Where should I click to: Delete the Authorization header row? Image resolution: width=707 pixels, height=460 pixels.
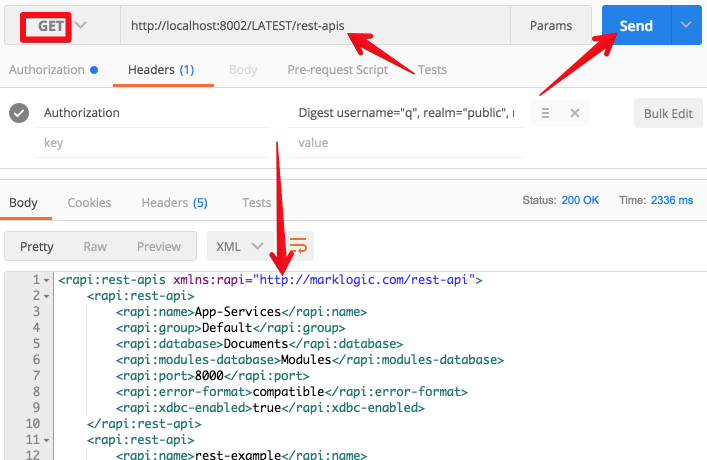pyautogui.click(x=574, y=113)
